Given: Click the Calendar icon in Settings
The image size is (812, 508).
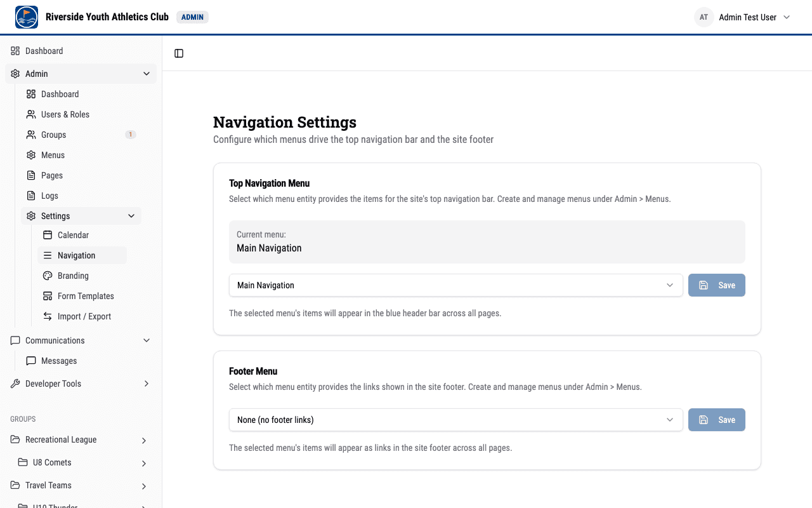Looking at the screenshot, I should [48, 235].
